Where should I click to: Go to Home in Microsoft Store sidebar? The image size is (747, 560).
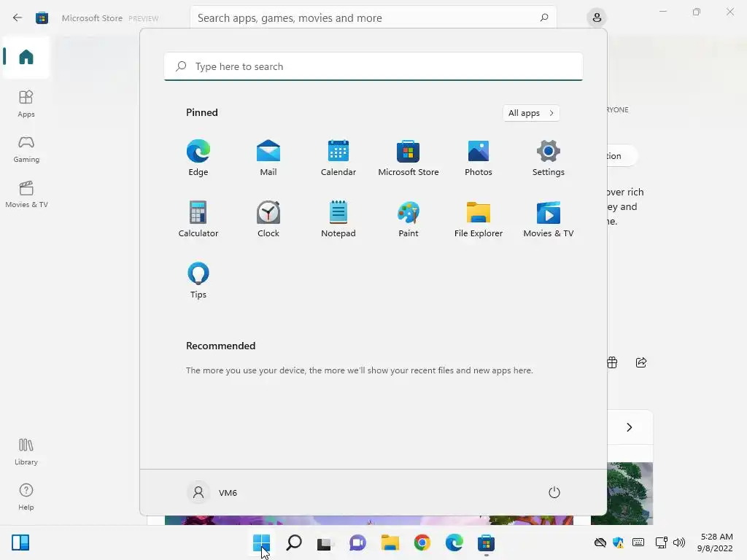click(x=26, y=57)
